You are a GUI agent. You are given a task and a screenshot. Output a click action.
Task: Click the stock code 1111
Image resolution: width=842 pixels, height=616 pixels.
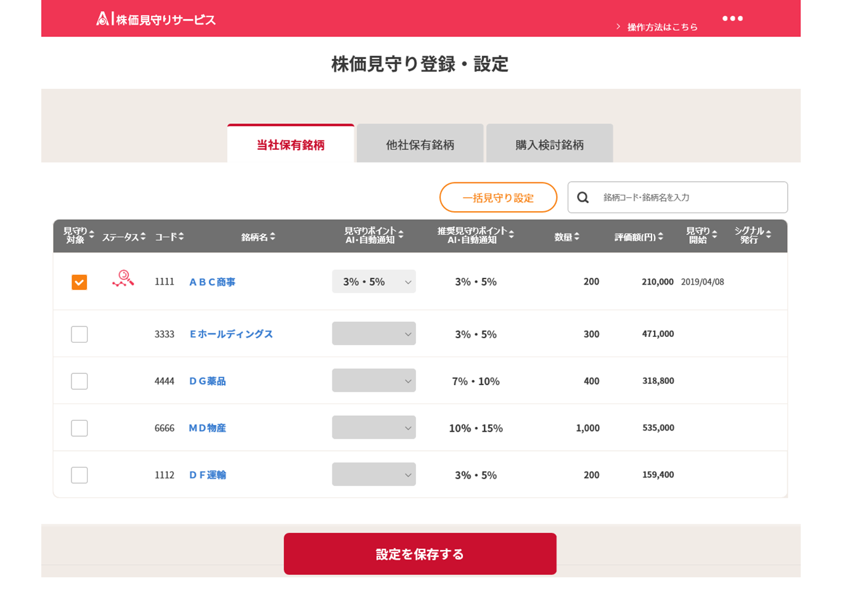tap(165, 282)
